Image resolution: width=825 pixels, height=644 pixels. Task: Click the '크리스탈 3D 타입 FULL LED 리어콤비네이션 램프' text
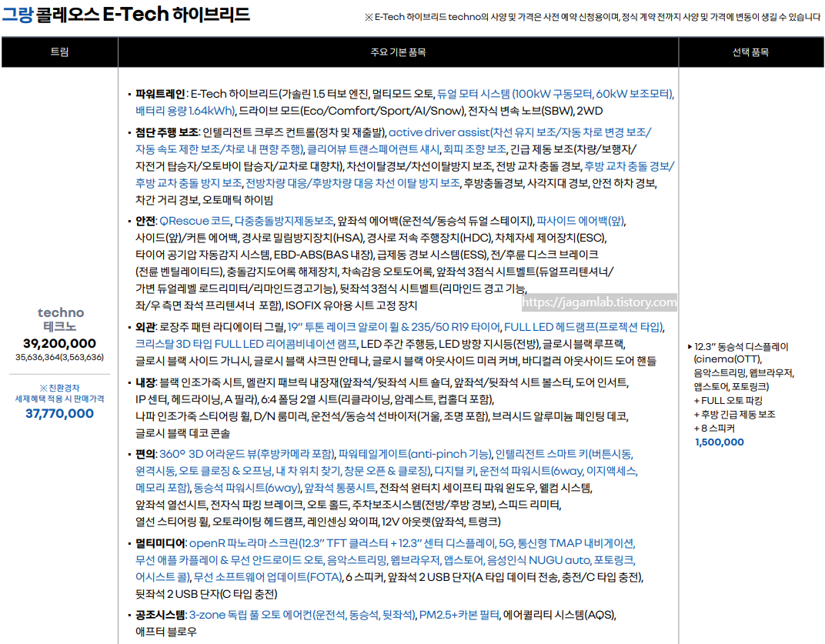245,344
